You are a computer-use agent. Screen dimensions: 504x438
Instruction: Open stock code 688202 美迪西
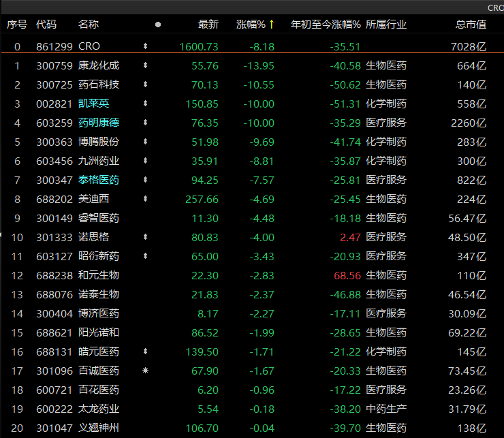52,200
